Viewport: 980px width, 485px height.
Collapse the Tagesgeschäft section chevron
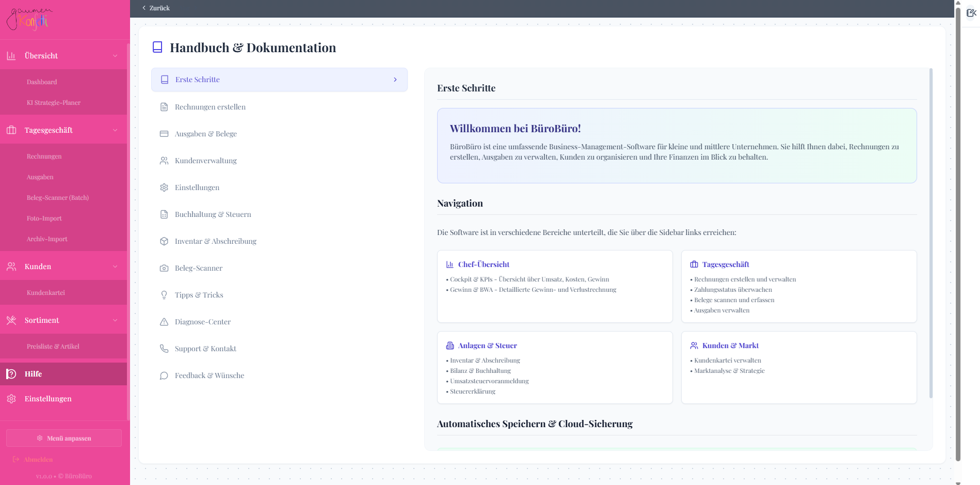[x=115, y=130]
